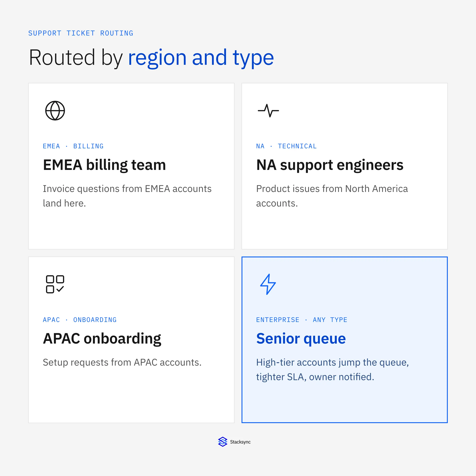
Task: Click the Stacksync logo icon
Action: [x=223, y=442]
